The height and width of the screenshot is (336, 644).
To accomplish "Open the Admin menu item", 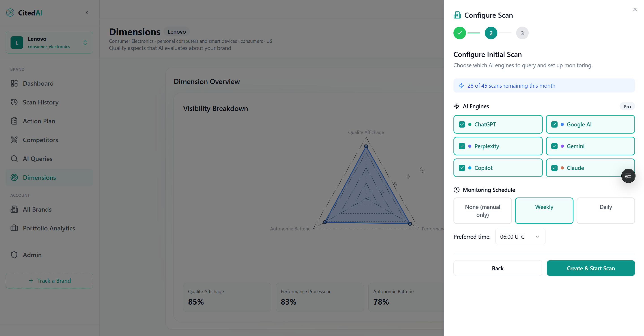I will (x=32, y=255).
